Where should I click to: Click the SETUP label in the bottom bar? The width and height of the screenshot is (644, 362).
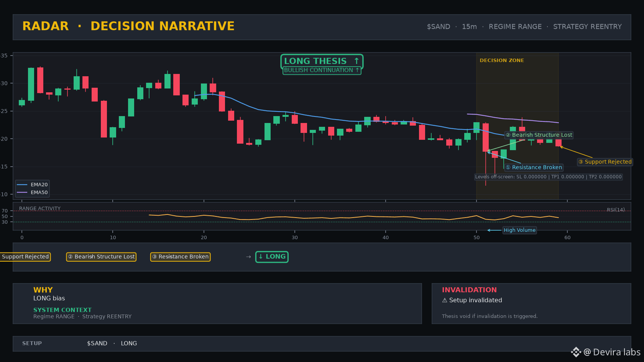[32, 344]
